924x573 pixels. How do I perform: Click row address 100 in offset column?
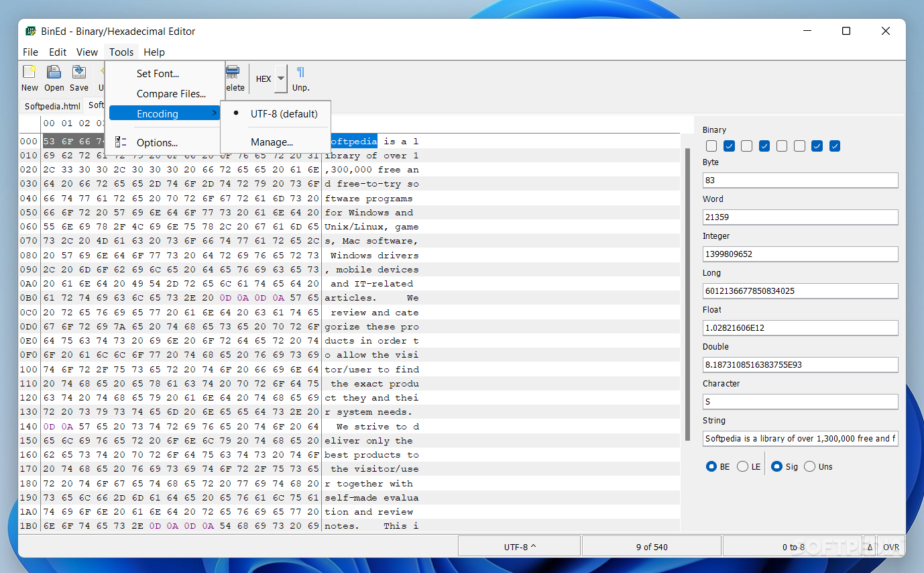click(x=30, y=369)
